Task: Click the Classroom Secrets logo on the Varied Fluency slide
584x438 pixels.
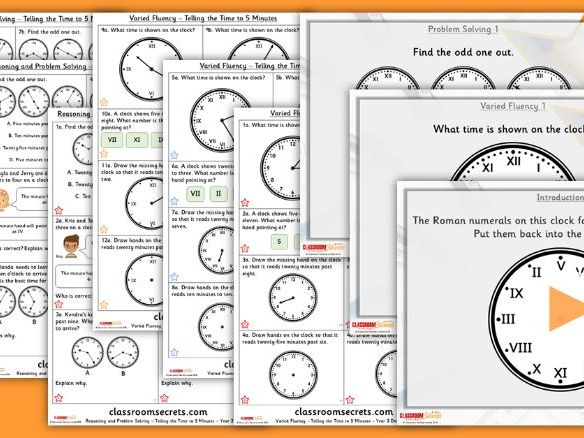Action: [x=372, y=324]
